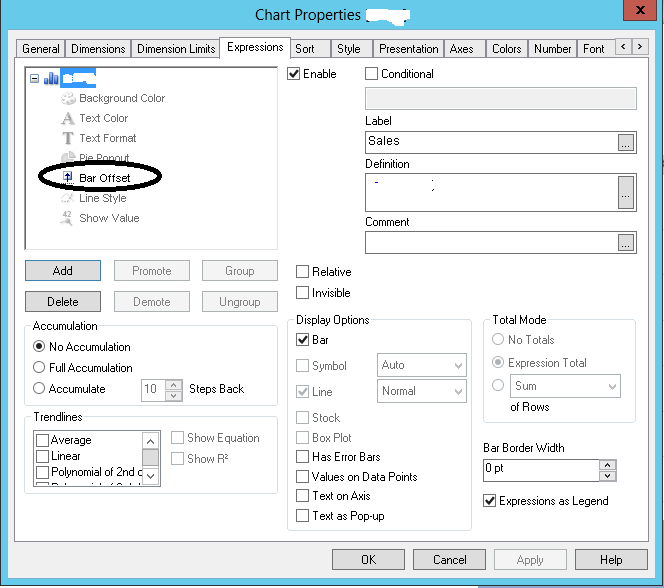Screen dimensions: 664x588
Task: Check the Invisible checkbox
Action: point(302,293)
